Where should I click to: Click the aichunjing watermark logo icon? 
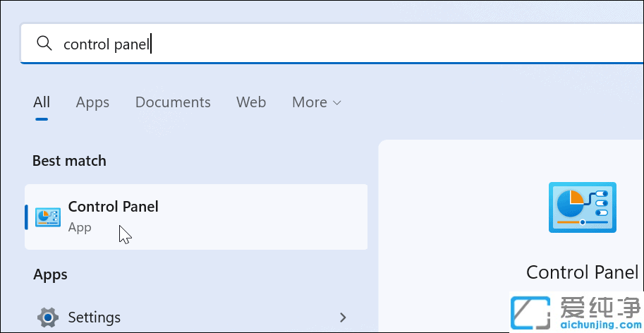coord(532,312)
